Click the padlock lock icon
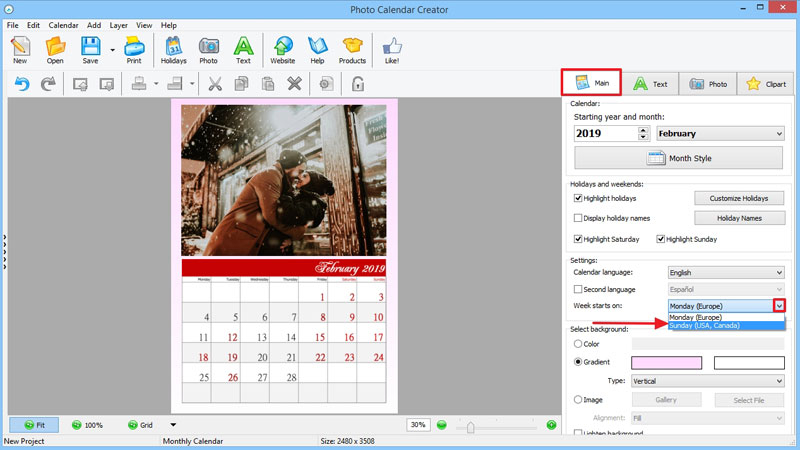 pyautogui.click(x=358, y=84)
